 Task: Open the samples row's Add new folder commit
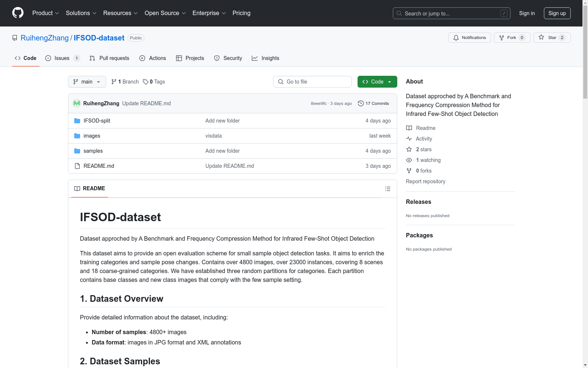[x=222, y=151]
